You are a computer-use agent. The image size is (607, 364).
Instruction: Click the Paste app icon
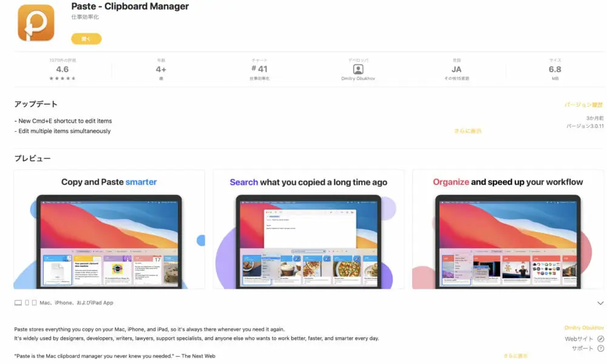[36, 22]
